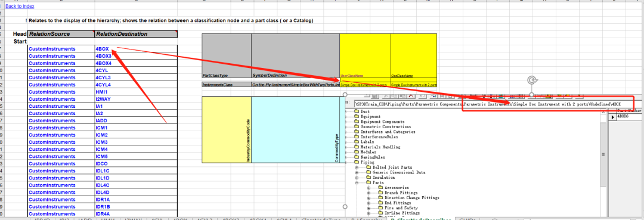
Task: Follow the Back to Index link
Action: 20,6
